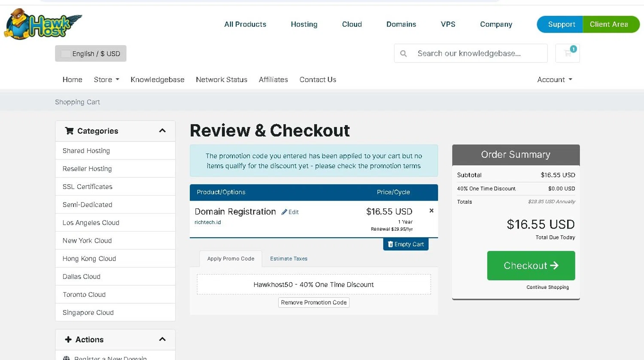The width and height of the screenshot is (644, 360).
Task: Click the Renewal $29.95/1yr text
Action: coord(392,229)
